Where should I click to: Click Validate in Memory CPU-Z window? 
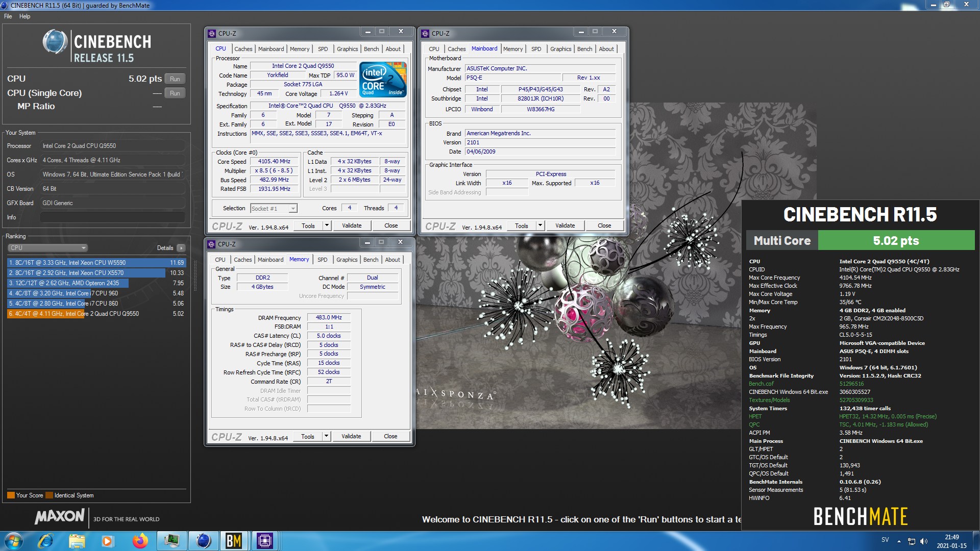pyautogui.click(x=351, y=436)
